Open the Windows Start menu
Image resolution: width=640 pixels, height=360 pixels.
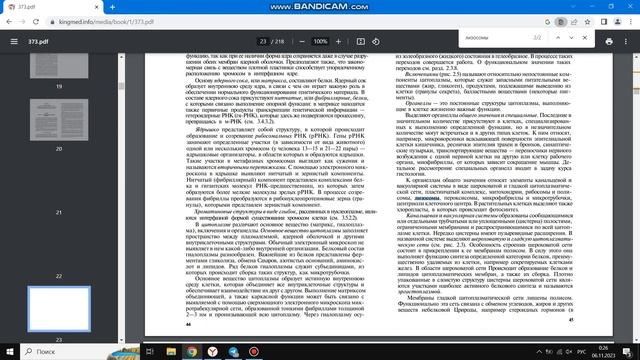point(10,351)
